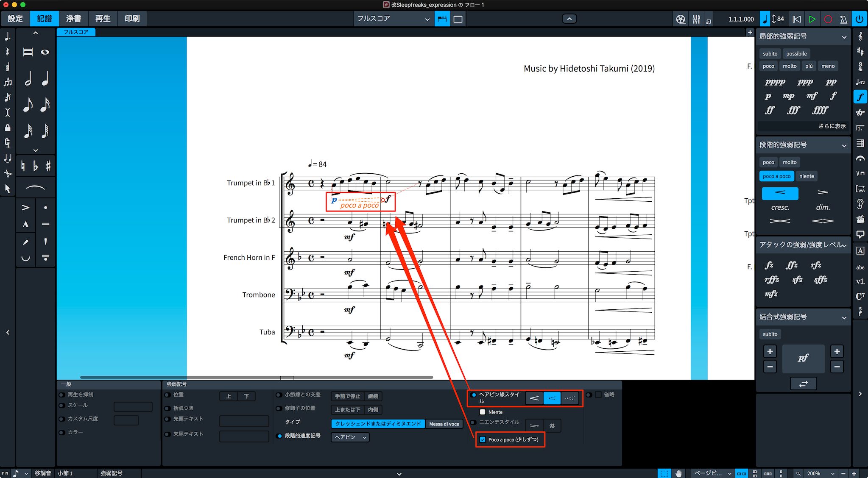The height and width of the screenshot is (478, 868).
Task: Start playback with the green play button
Action: 812,19
